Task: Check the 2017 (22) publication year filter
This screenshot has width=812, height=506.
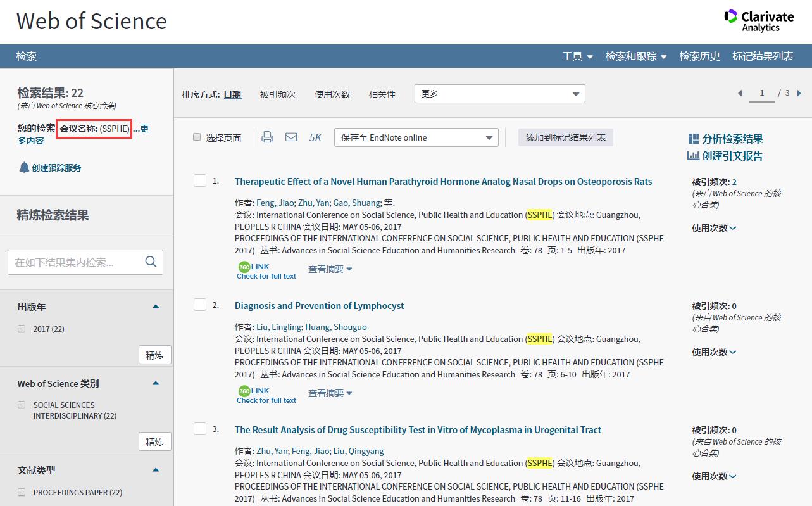Action: point(22,329)
